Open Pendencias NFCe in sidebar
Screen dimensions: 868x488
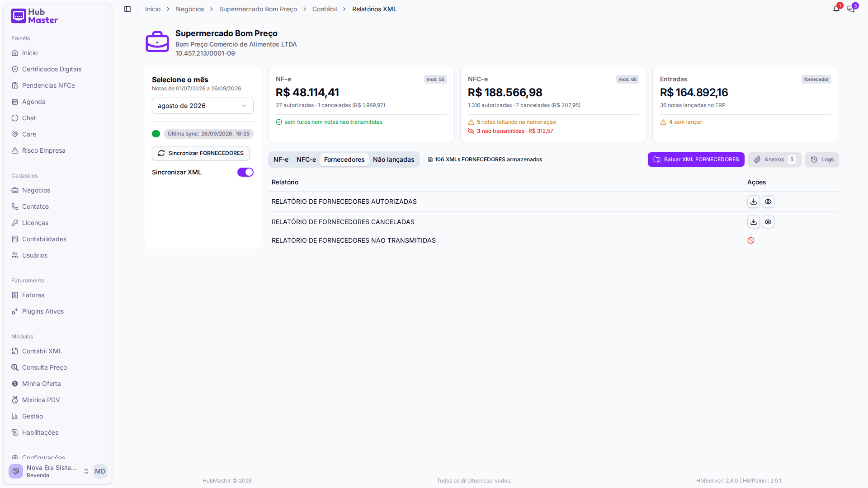click(58, 85)
